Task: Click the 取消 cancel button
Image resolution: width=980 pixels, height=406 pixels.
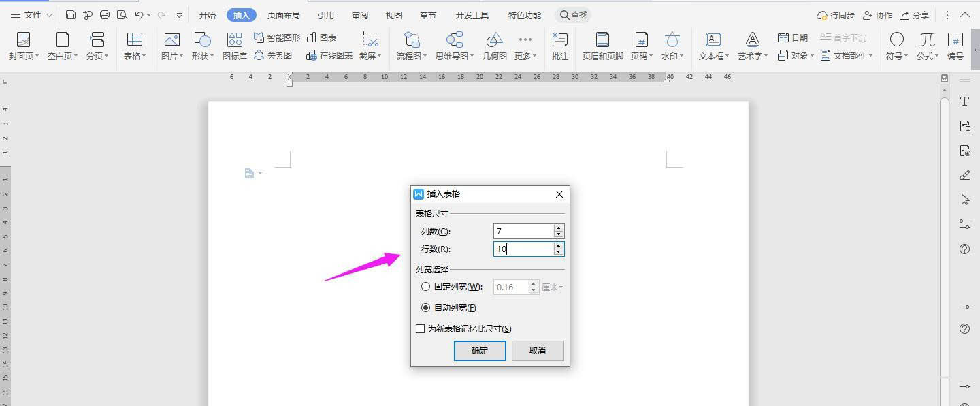Action: pos(538,350)
